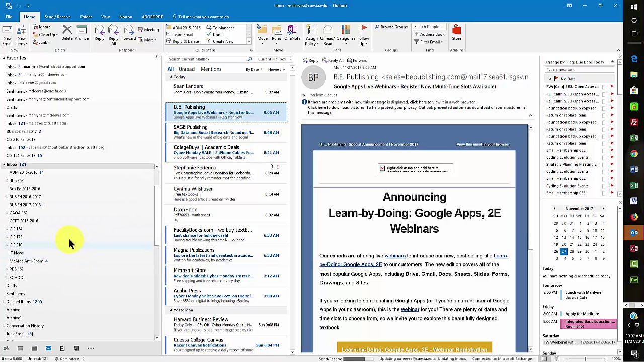The height and width of the screenshot is (362, 644).
Task: Switch to the Send / Receive tab
Action: [x=57, y=17]
